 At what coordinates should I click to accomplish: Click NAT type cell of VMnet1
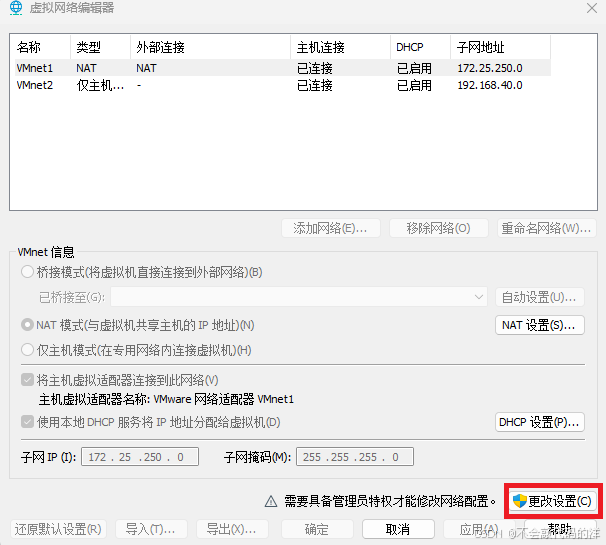click(x=86, y=68)
